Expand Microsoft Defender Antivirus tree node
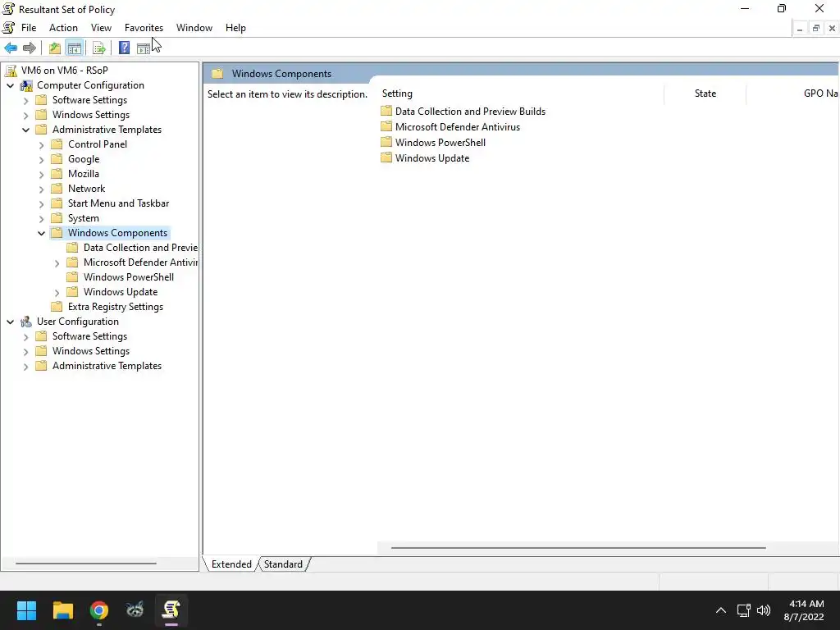The height and width of the screenshot is (630, 840). pos(57,263)
